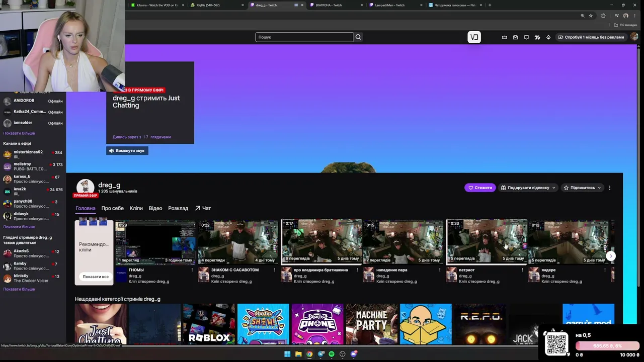Open options for the патриот clip

[522, 270]
